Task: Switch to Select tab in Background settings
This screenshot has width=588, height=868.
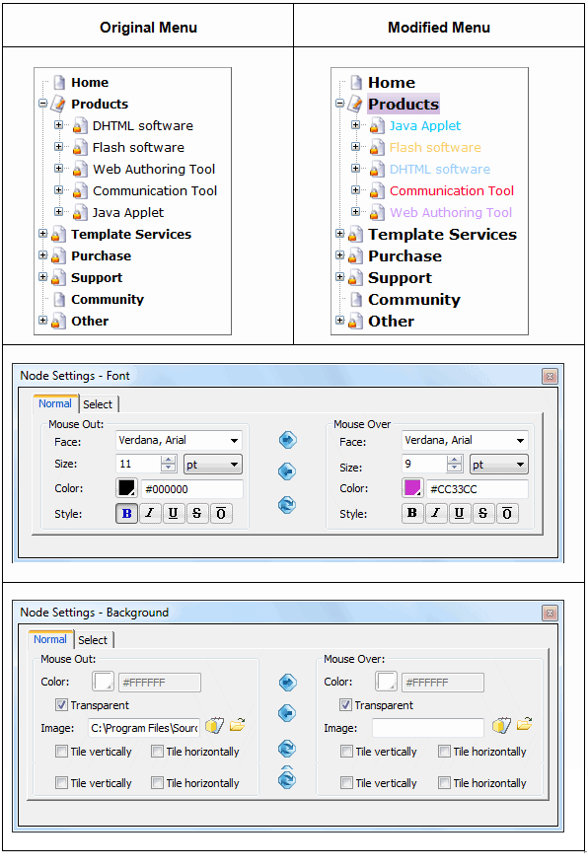Action: (93, 640)
